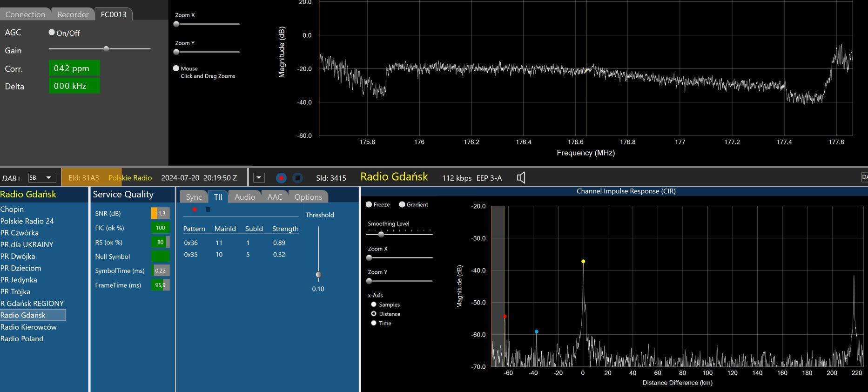
Task: Select PR Trójka from the service list
Action: click(x=15, y=291)
